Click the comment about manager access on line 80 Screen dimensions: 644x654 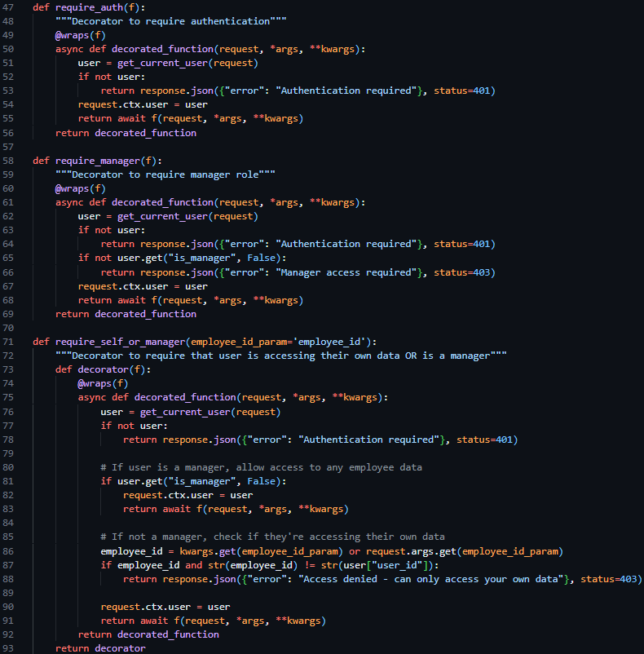pos(261,467)
